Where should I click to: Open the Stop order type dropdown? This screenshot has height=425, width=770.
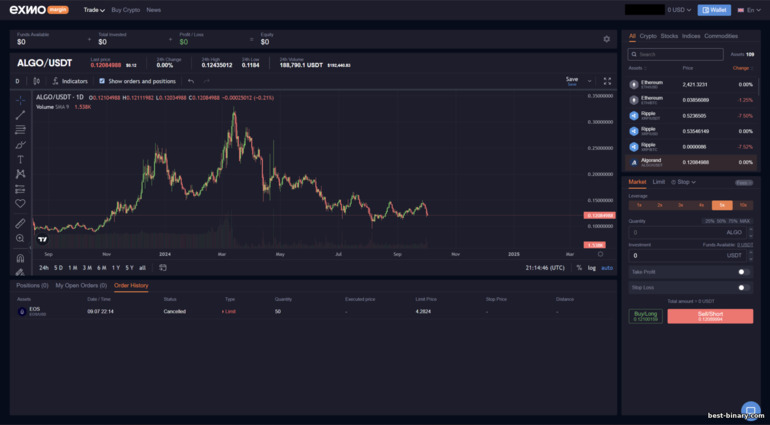683,182
